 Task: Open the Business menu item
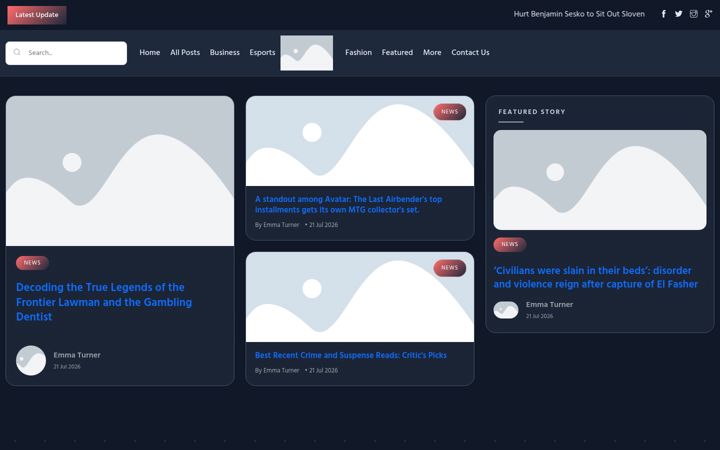(225, 52)
